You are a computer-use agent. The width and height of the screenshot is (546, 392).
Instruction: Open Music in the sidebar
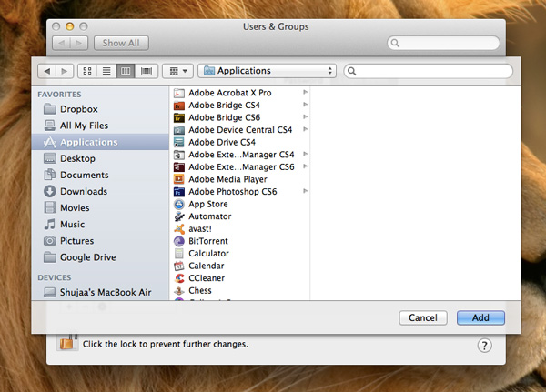pos(100,225)
